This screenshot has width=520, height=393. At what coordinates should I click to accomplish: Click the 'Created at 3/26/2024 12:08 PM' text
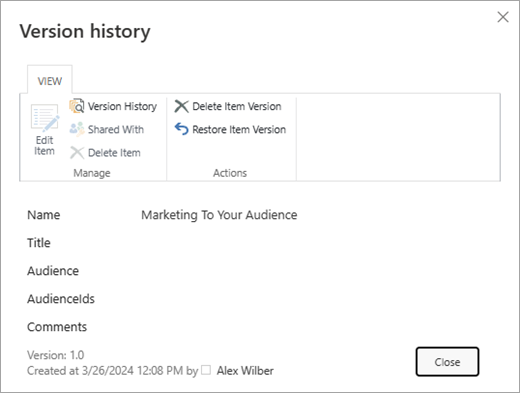105,371
